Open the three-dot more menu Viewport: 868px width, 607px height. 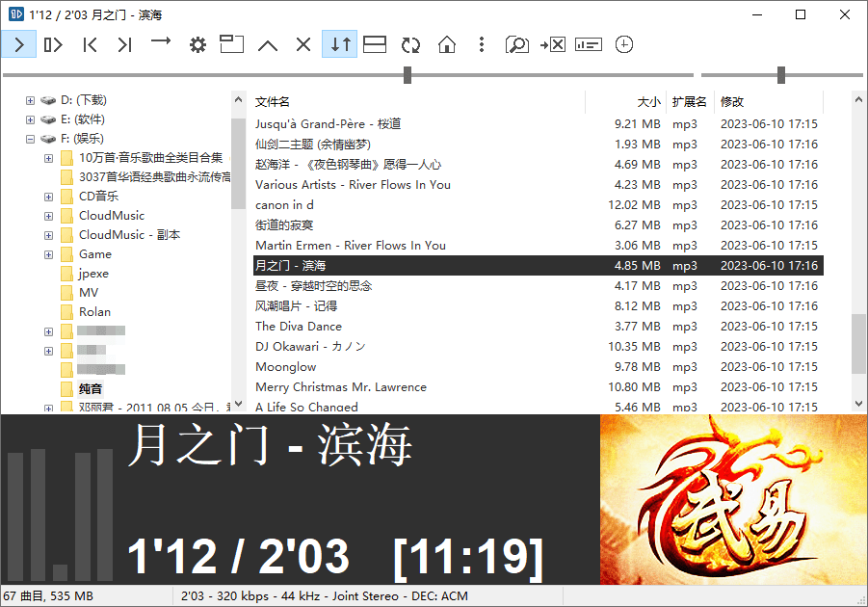point(482,44)
